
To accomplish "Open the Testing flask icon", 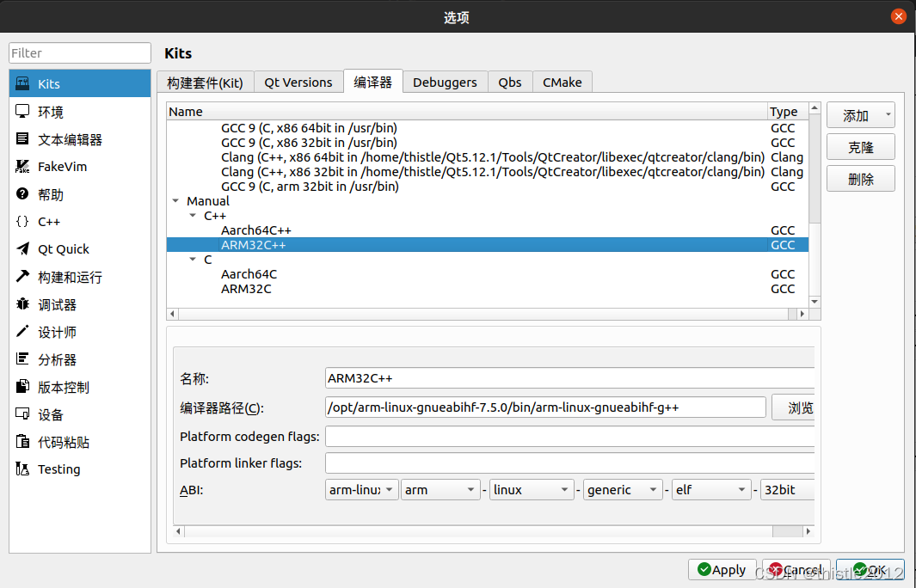I will 22,469.
